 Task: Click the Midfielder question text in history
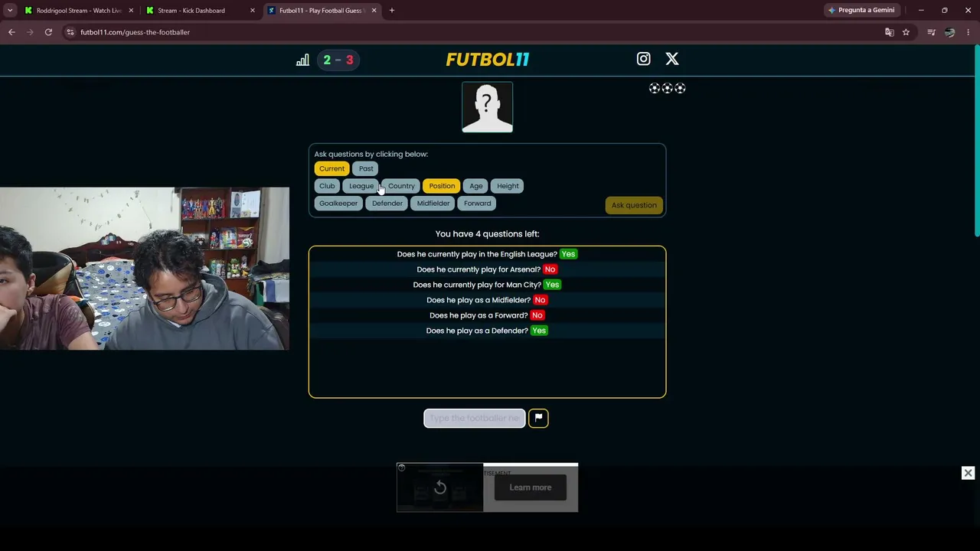(x=479, y=300)
